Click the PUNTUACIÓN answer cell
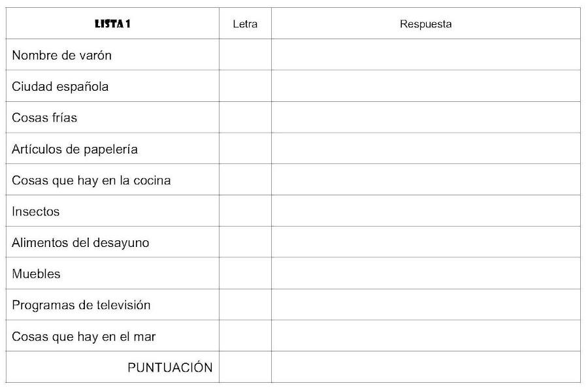This screenshot has width=588, height=388. (425, 367)
